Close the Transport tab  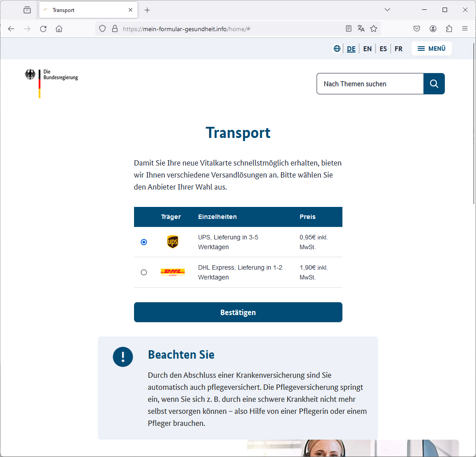(x=130, y=10)
